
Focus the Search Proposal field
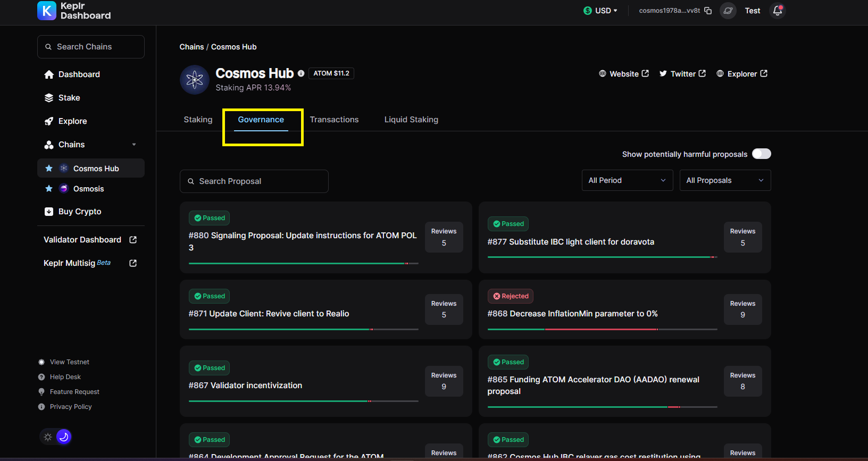pyautogui.click(x=254, y=181)
